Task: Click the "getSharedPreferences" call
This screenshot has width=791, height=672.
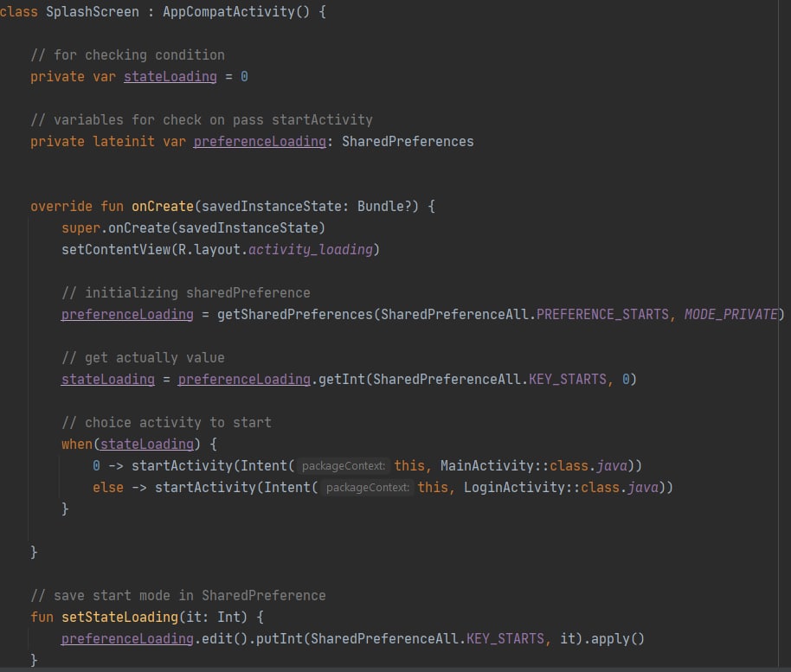Action: [295, 315]
